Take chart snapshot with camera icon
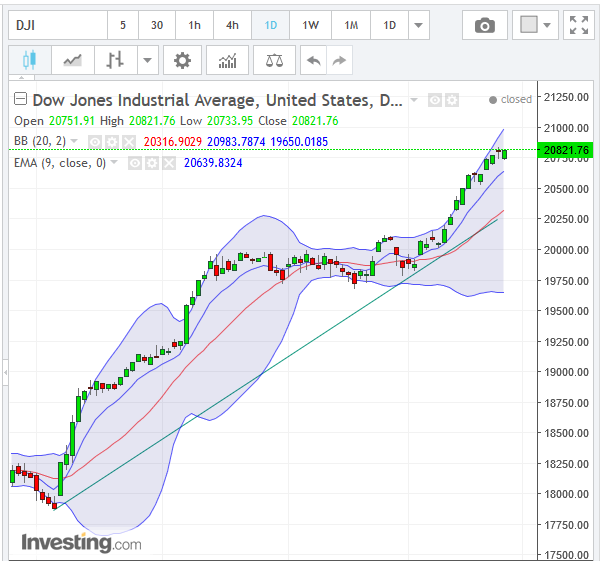Viewport: 603px width, 561px height. (x=485, y=25)
